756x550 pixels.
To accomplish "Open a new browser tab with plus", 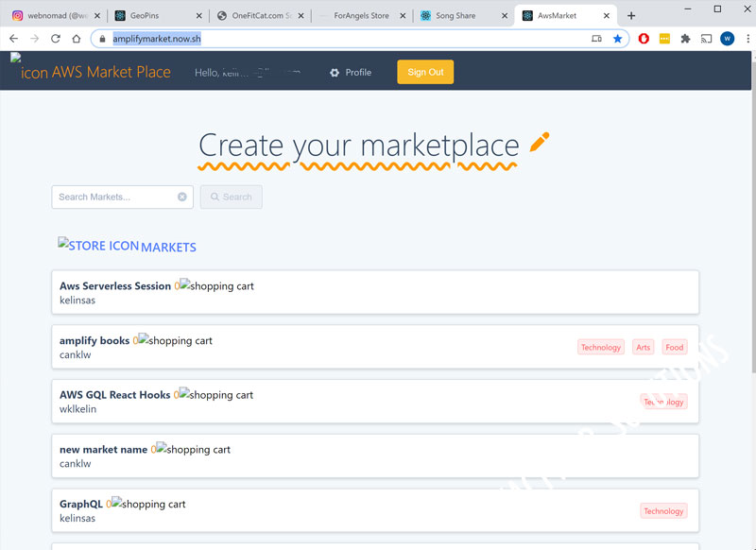I will [x=631, y=16].
